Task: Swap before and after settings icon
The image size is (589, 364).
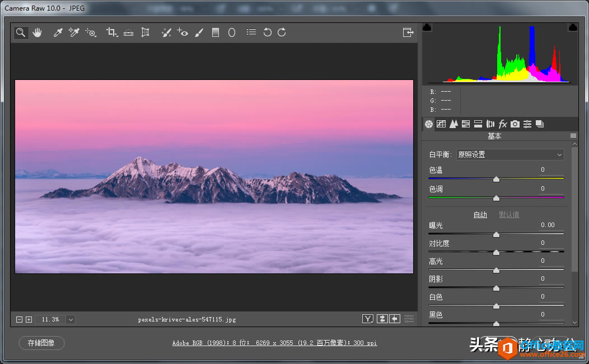Action: (x=382, y=319)
